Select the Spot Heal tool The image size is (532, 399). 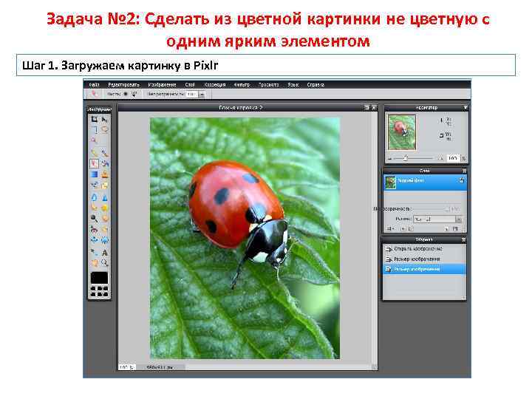[x=104, y=230]
